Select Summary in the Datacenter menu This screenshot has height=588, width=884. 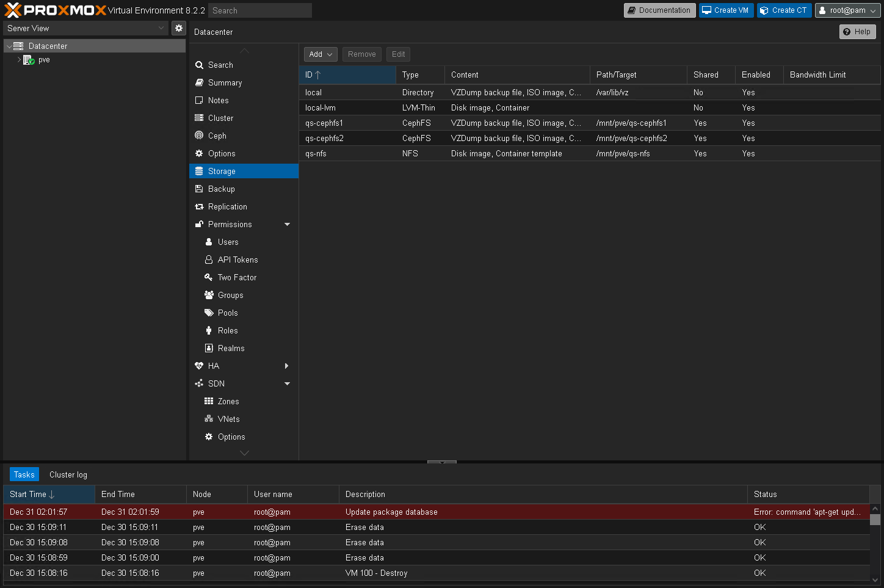225,82
